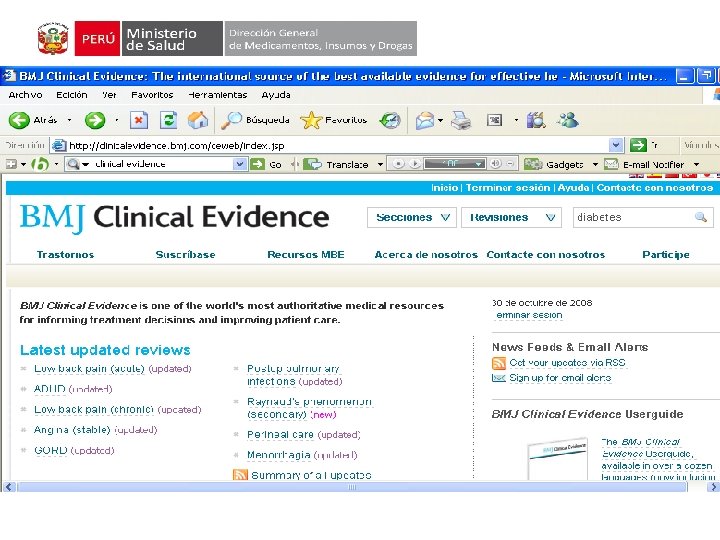
Task: Open the Trastornos tab
Action: pyautogui.click(x=65, y=255)
